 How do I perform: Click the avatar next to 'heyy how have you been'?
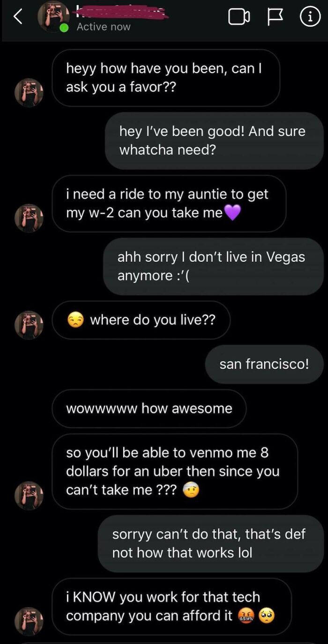(29, 92)
